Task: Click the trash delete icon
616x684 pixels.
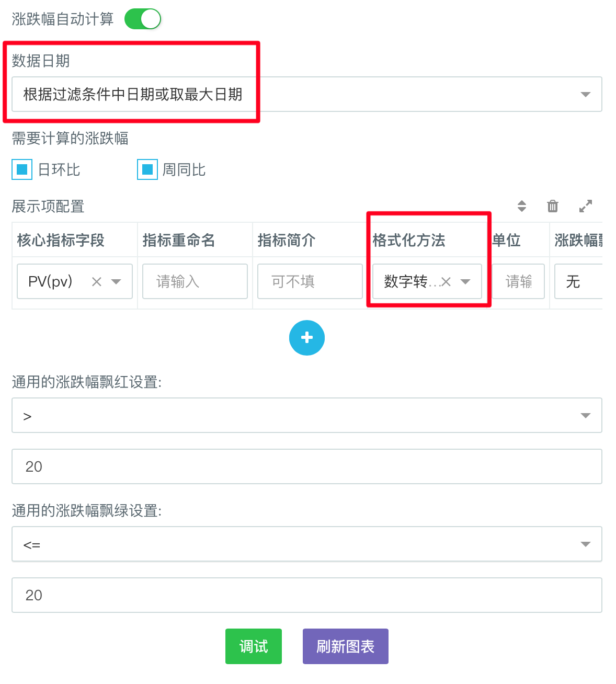Action: click(553, 206)
